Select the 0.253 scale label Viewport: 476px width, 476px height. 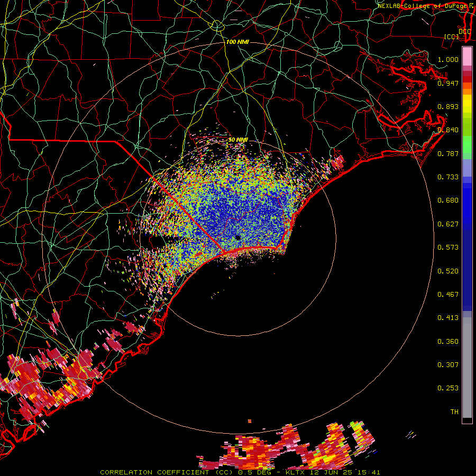[x=448, y=388]
